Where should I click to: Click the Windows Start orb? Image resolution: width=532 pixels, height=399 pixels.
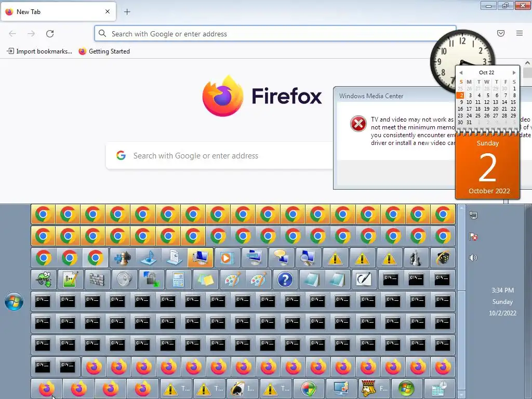(x=14, y=301)
